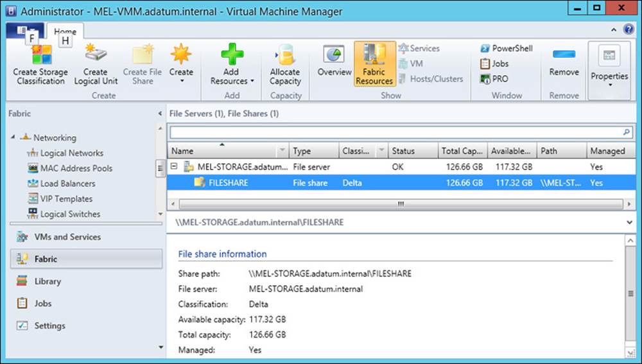Click the horizontal scrollbar of the list
Viewport: 642px width, 364px height.
pyautogui.click(x=401, y=204)
